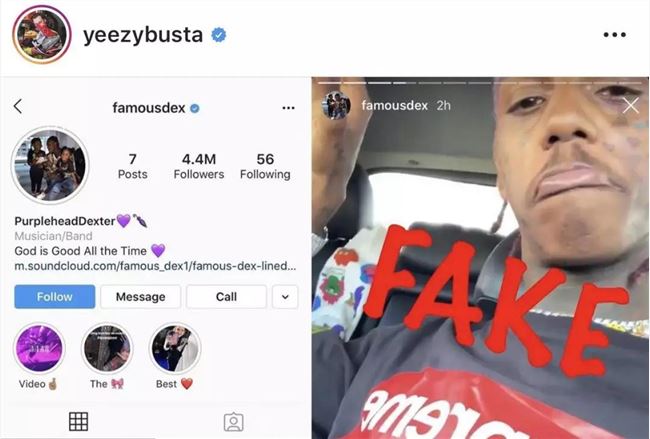Open famousdex's large profile picture

(50, 165)
